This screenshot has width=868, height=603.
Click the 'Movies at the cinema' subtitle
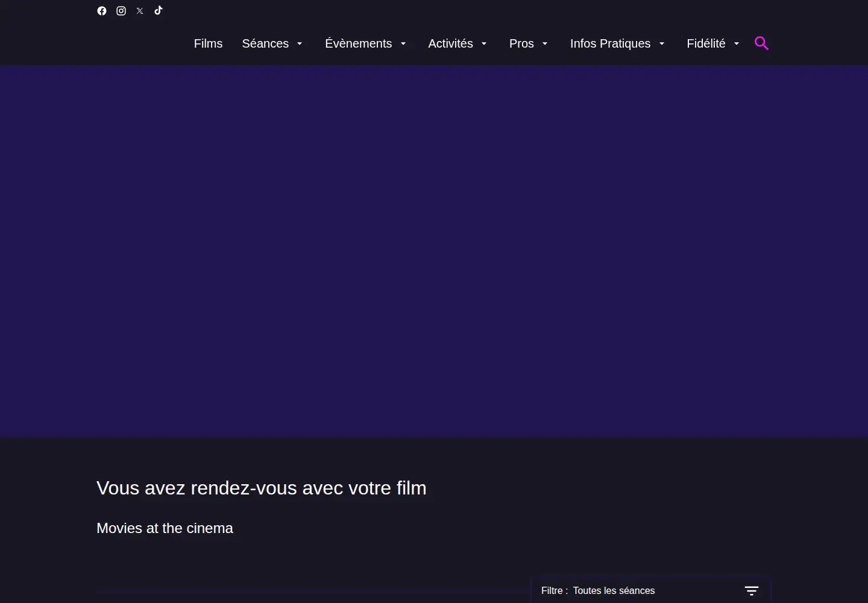click(x=165, y=528)
